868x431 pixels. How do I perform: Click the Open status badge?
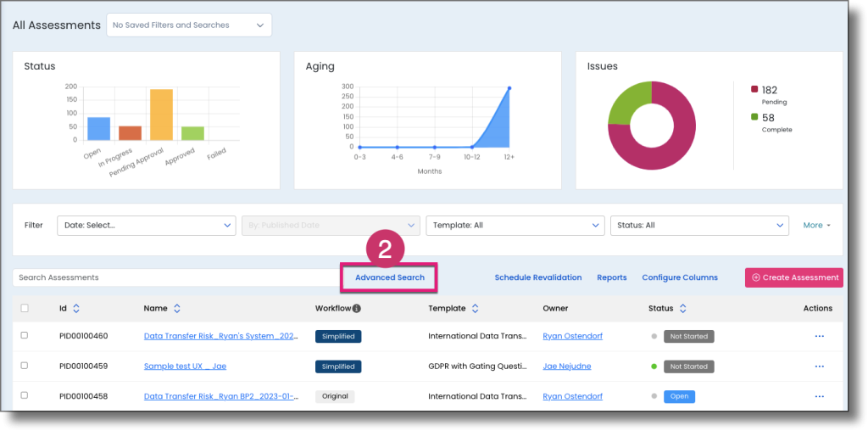[x=679, y=396]
